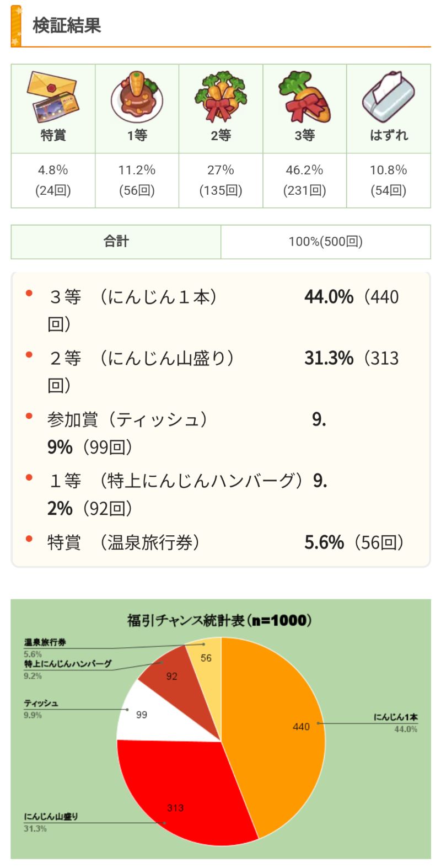Image resolution: width=441 pixels, height=868 pixels.
Task: Click the 3等 single carrot icon
Action: 304,97
